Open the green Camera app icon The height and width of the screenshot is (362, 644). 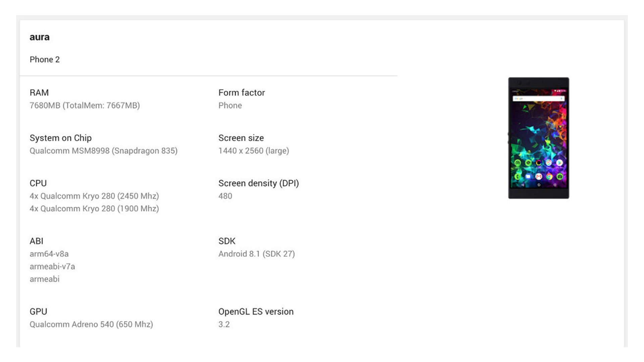point(559,177)
